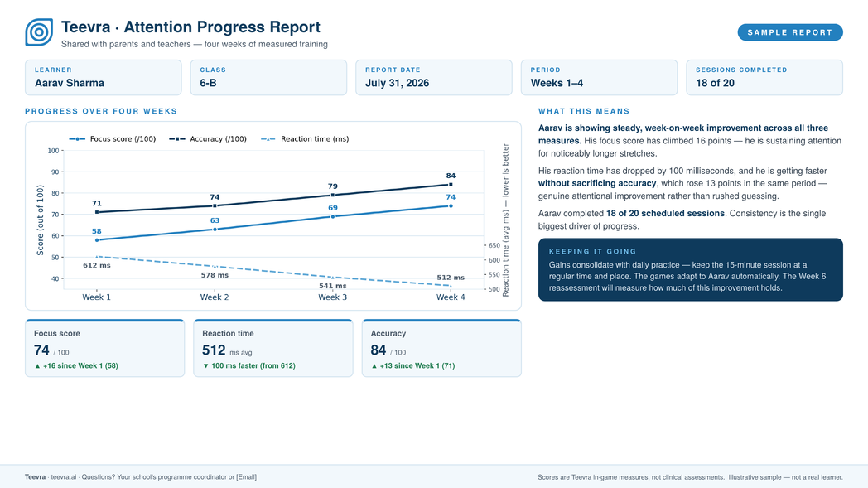
Task: Click the Week 4 focus score point 74
Action: point(451,206)
